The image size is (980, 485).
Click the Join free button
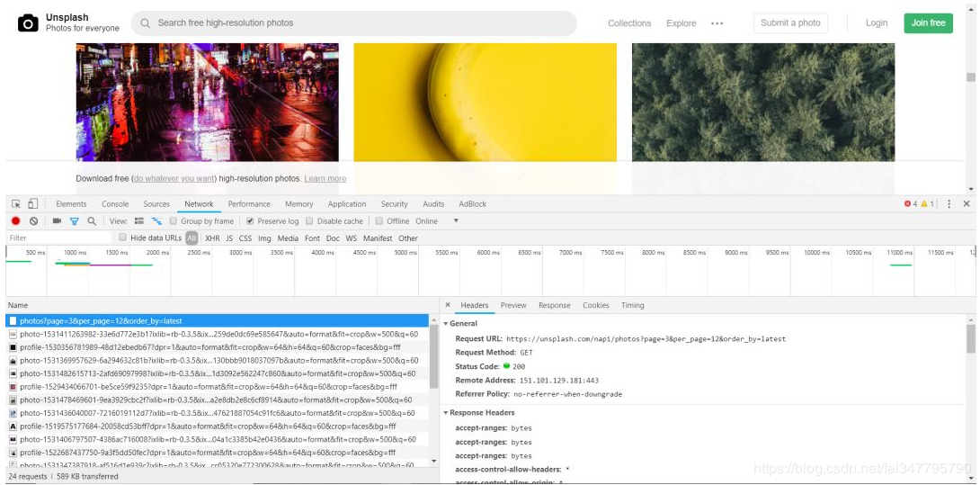point(928,23)
